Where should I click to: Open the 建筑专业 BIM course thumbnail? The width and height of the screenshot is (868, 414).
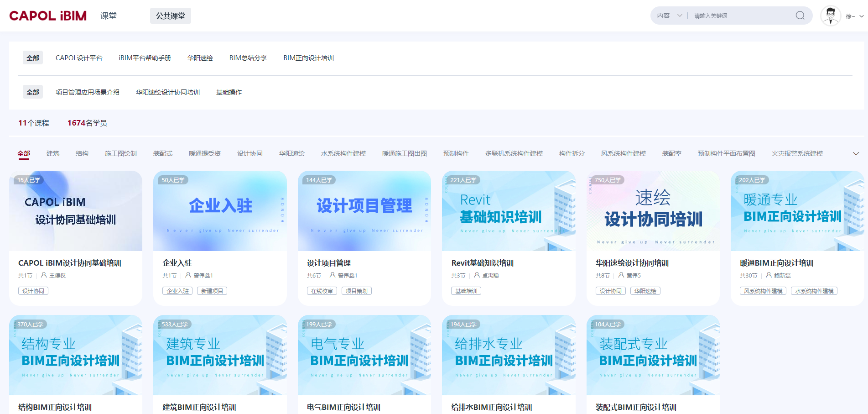click(x=220, y=355)
